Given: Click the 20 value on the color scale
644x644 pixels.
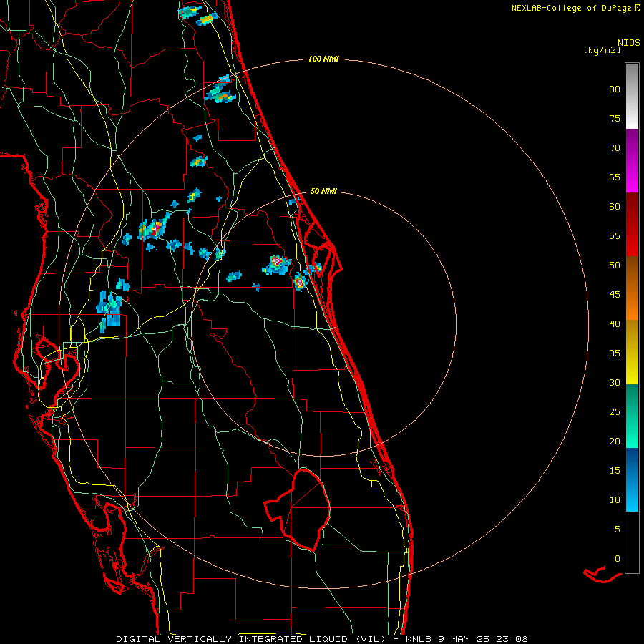Looking at the screenshot, I should point(615,441).
